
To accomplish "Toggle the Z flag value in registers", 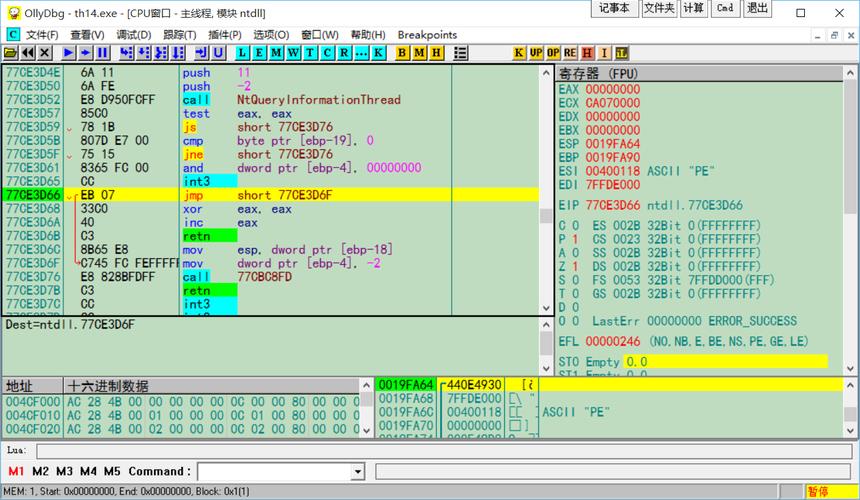I will pyautogui.click(x=575, y=267).
